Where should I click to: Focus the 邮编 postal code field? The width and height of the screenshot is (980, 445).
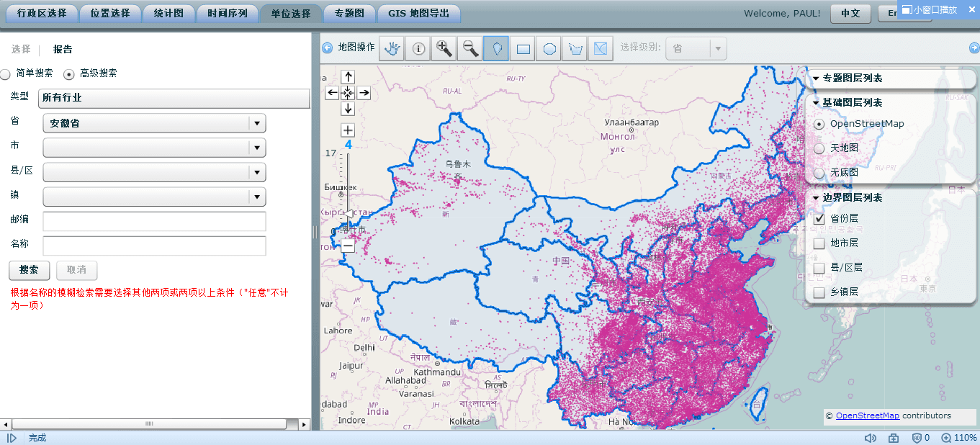(x=154, y=221)
